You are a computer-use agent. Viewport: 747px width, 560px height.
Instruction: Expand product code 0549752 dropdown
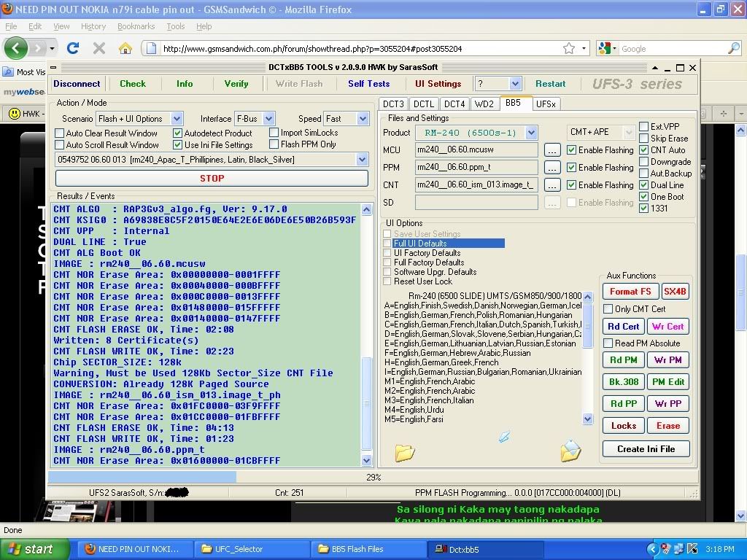[x=362, y=160]
